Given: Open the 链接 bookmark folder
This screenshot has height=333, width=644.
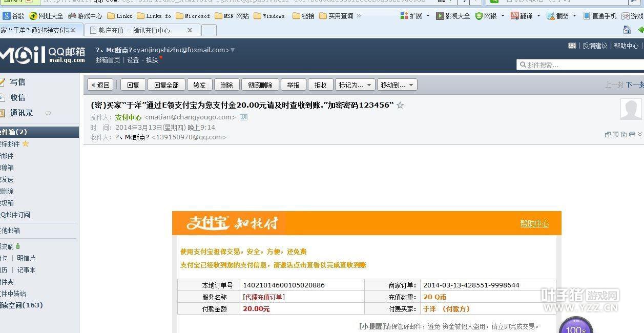Looking at the screenshot, I should coord(303,16).
